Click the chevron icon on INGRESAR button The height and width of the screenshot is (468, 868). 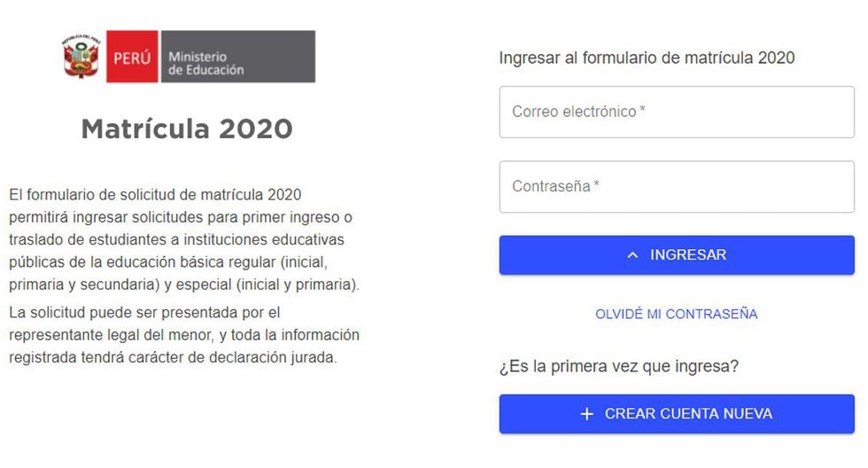(632, 255)
